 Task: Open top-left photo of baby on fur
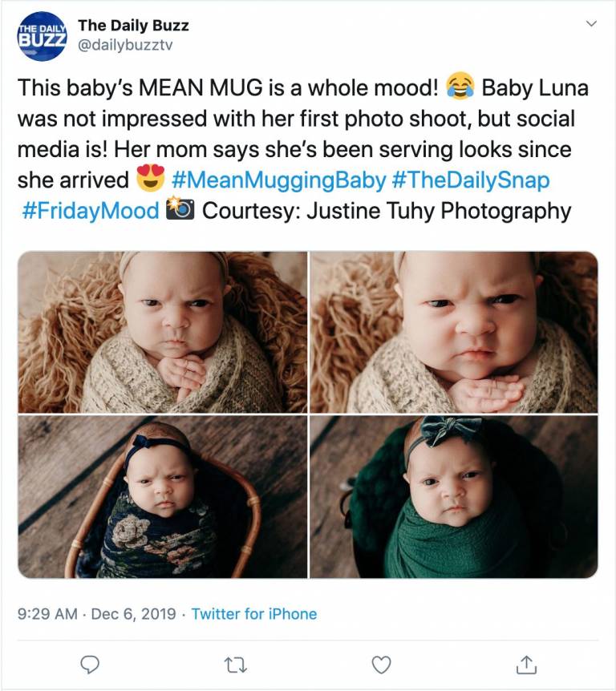(162, 332)
